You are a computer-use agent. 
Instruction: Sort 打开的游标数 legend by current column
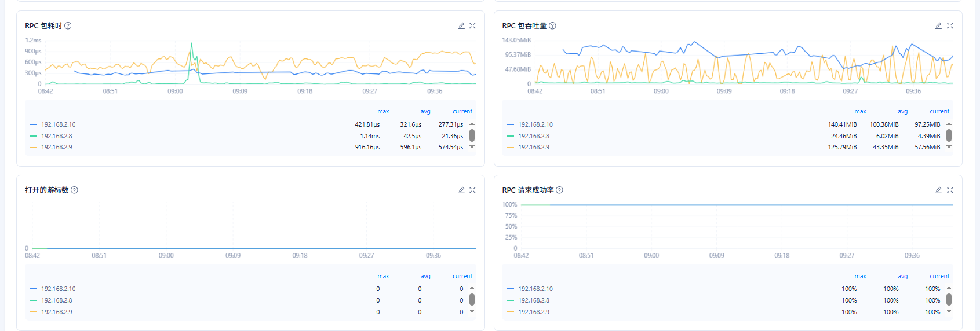pyautogui.click(x=462, y=276)
